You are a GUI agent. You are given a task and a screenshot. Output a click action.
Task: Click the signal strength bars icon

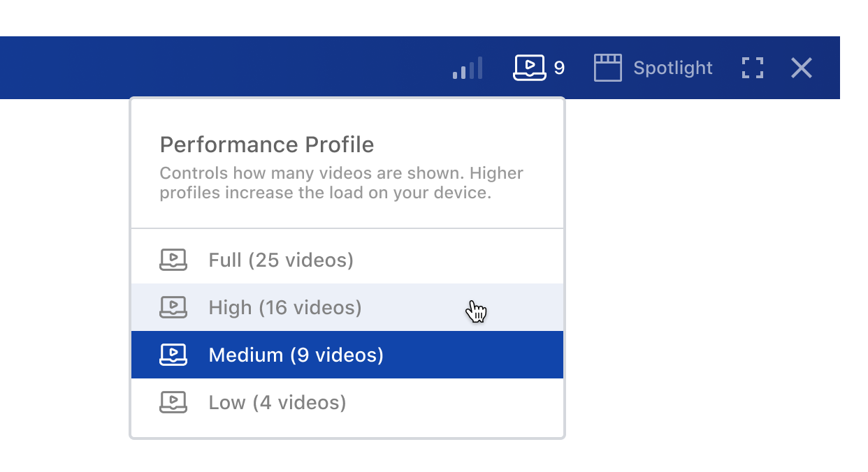click(x=468, y=68)
